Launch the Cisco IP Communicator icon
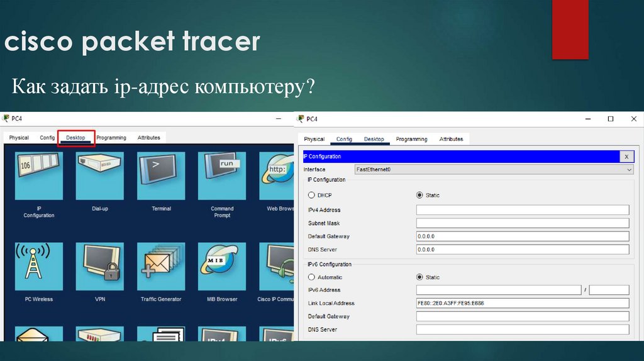The height and width of the screenshot is (361, 644). (277, 266)
